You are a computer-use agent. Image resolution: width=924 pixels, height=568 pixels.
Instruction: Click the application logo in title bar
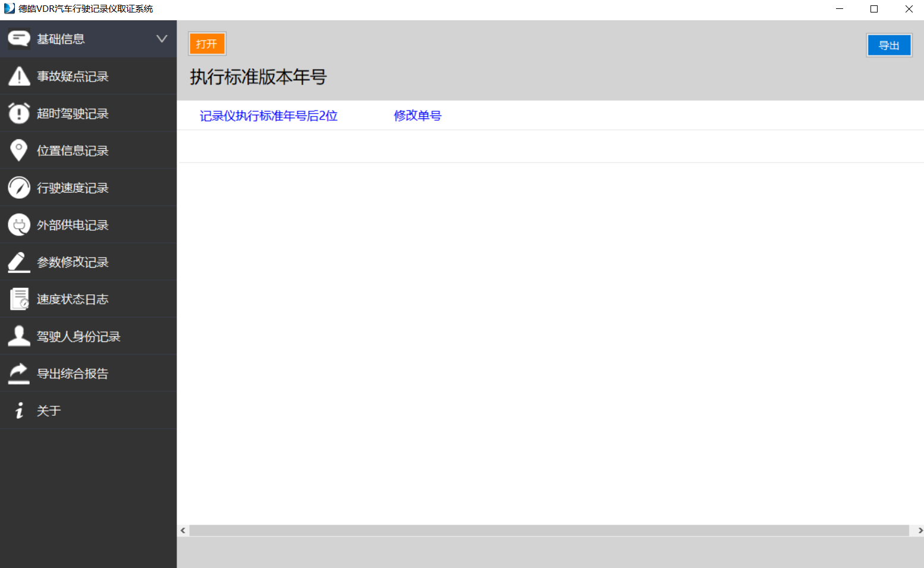tap(9, 8)
